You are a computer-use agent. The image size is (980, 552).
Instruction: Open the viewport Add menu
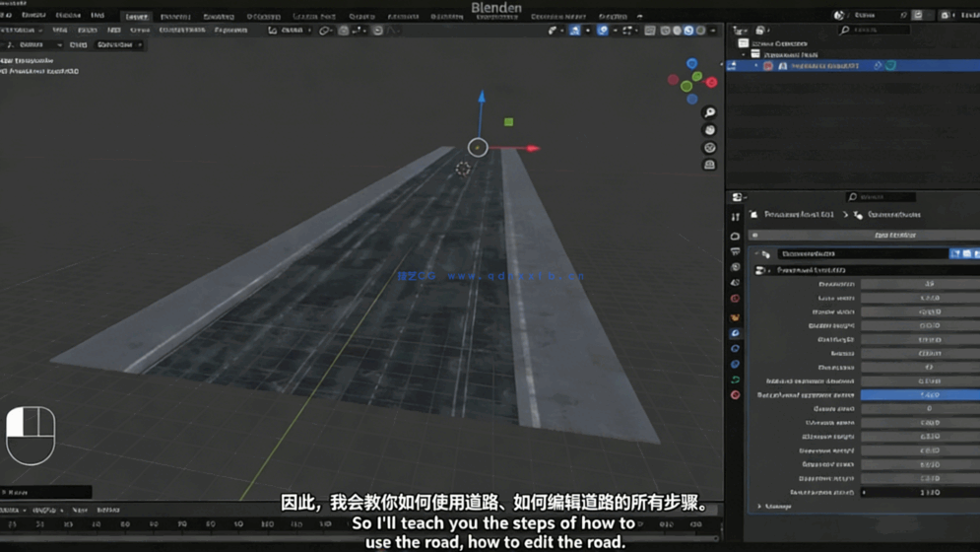click(x=113, y=30)
